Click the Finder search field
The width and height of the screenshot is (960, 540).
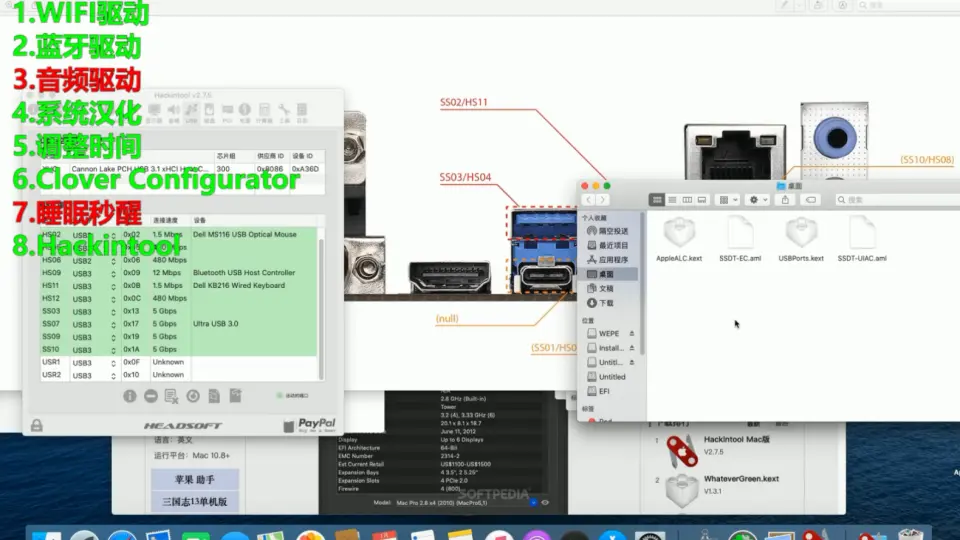[897, 200]
